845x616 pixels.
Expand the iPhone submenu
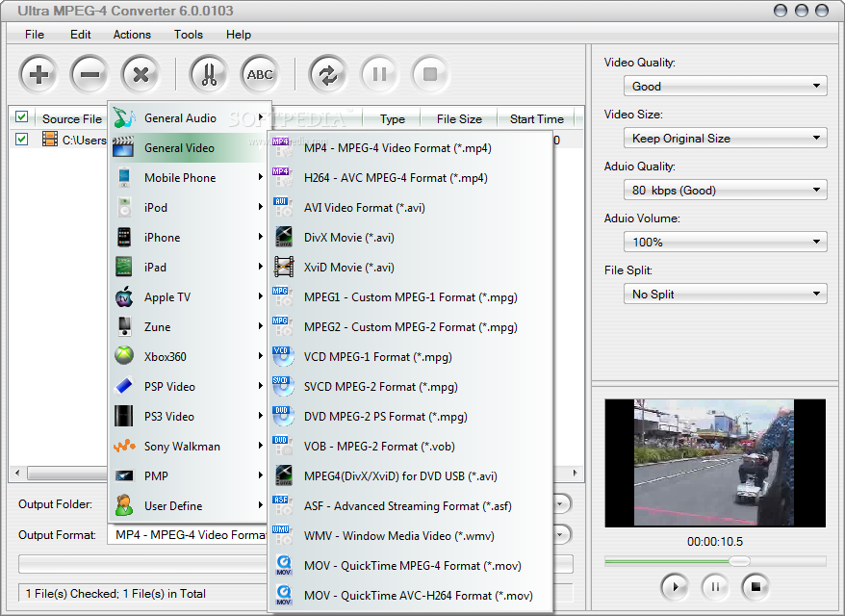click(x=188, y=237)
